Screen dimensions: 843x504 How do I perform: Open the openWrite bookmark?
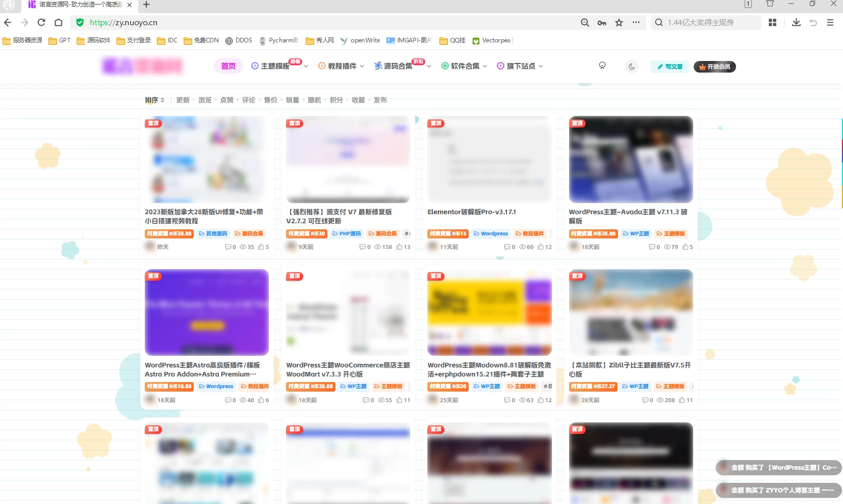(x=360, y=40)
